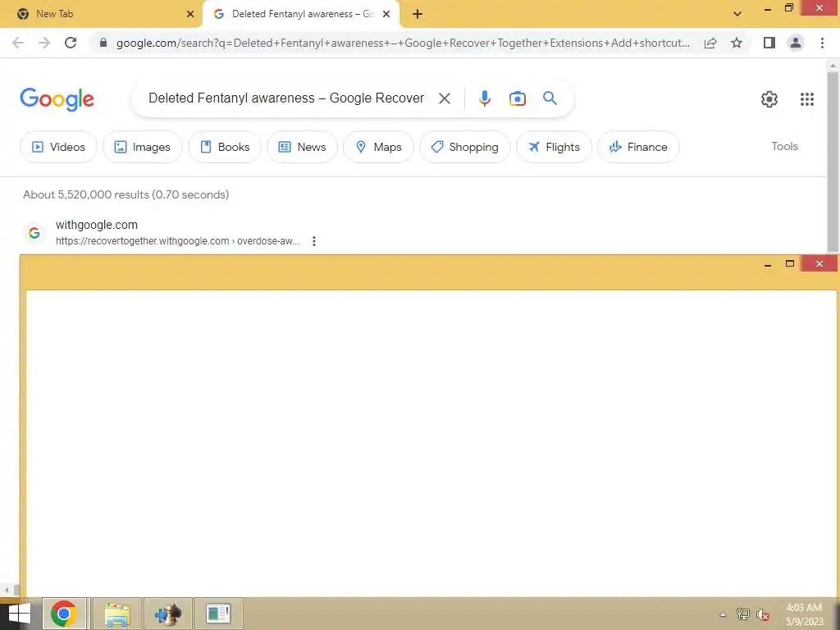
Task: Switch to Maps results
Action: pyautogui.click(x=378, y=147)
